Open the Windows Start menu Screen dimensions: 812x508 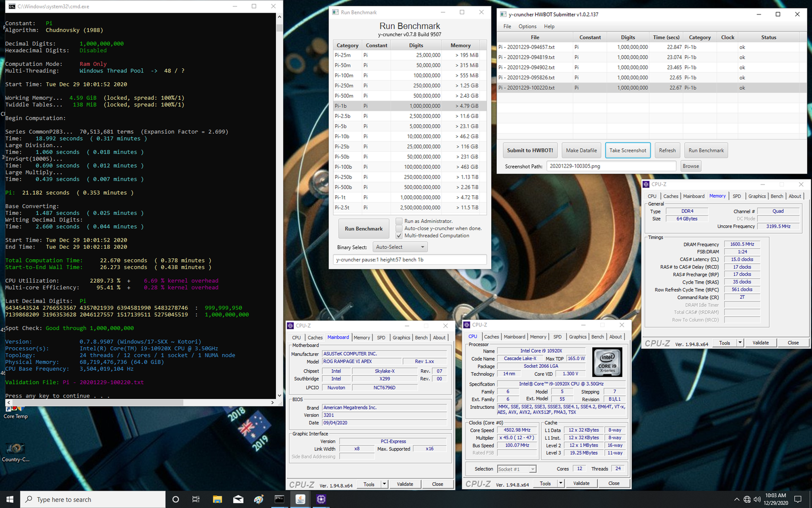pos(10,499)
